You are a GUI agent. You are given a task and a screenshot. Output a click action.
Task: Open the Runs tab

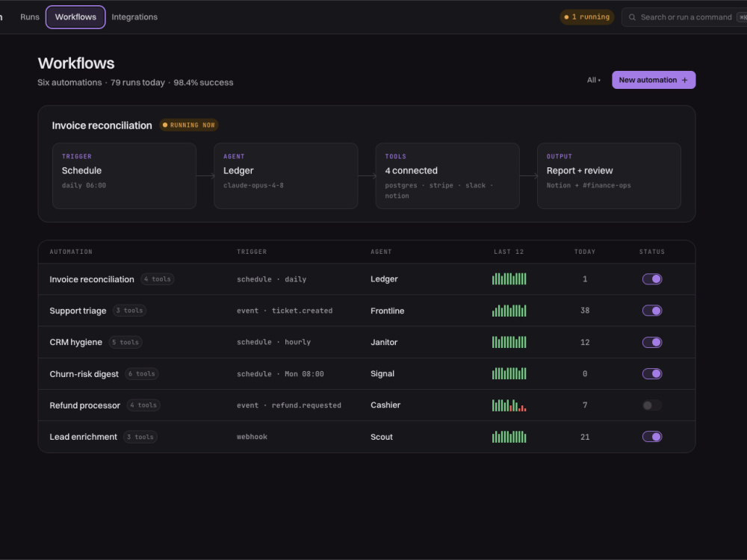click(30, 17)
